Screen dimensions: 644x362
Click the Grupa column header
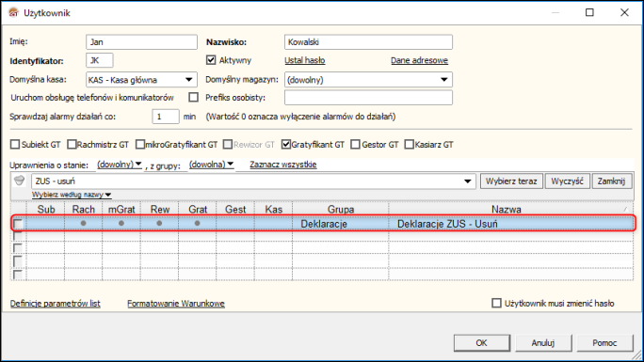(341, 209)
